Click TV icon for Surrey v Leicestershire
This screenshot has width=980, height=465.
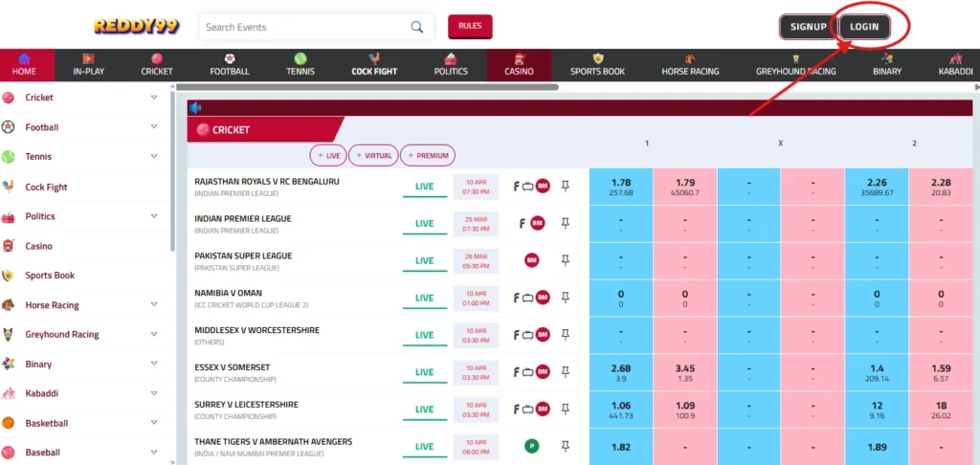527,410
